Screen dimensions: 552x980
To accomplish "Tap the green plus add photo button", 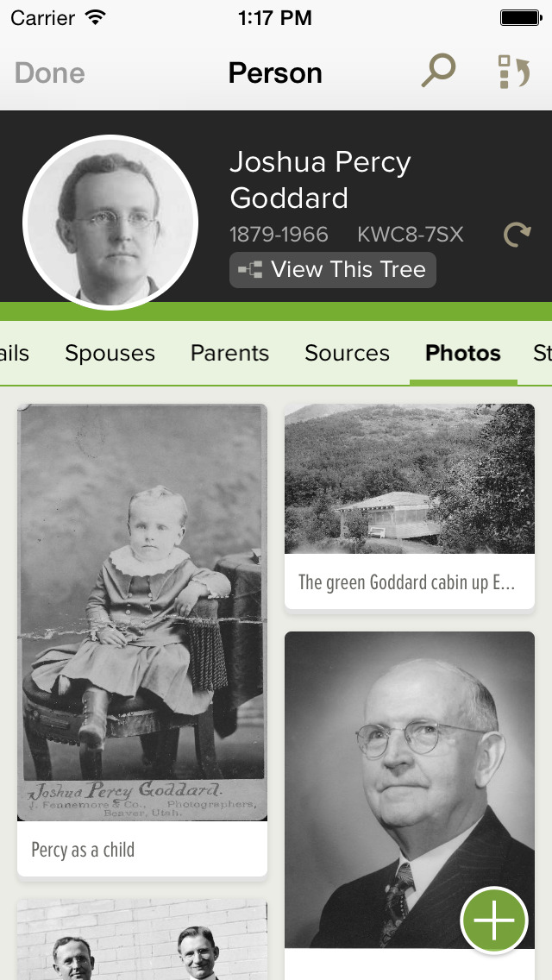I will [x=494, y=920].
